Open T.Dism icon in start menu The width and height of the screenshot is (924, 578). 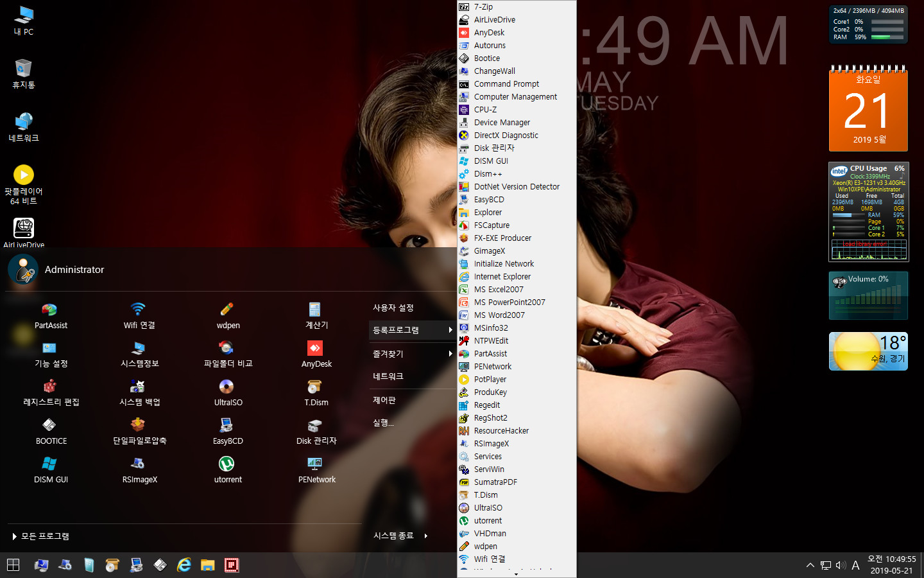click(x=316, y=393)
